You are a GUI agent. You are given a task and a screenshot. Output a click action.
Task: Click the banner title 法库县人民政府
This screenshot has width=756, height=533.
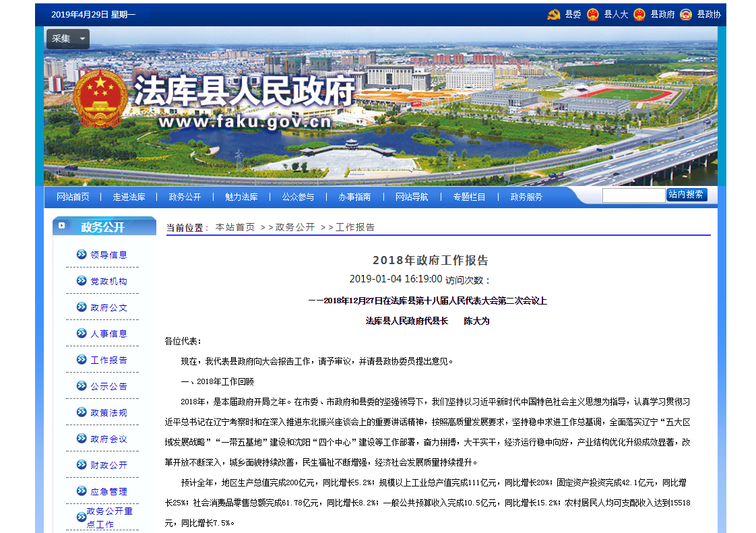coord(244,91)
